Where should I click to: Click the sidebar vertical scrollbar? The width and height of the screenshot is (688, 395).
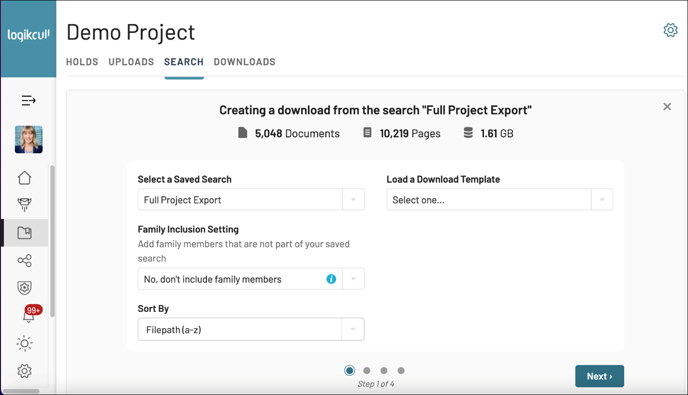[x=52, y=241]
